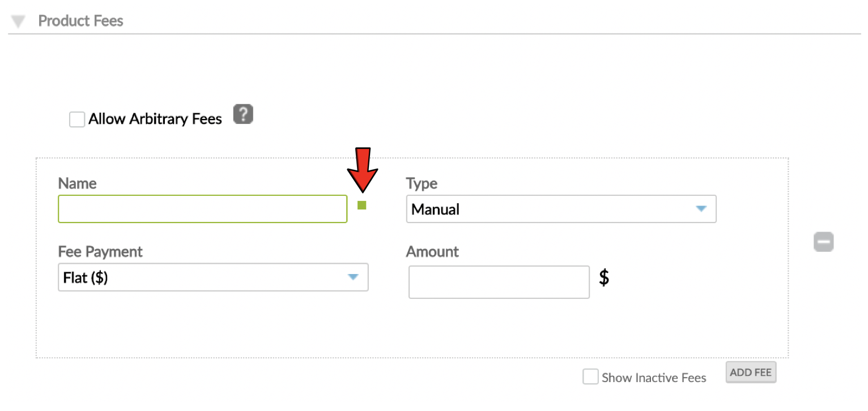The image size is (868, 411).
Task: Click the Show Inactive Fees label text
Action: [654, 377]
